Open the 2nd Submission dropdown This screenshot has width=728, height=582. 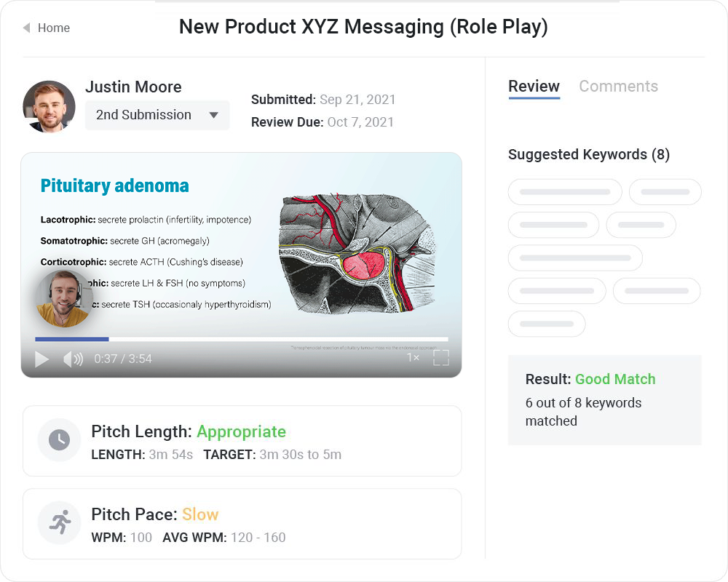[157, 115]
